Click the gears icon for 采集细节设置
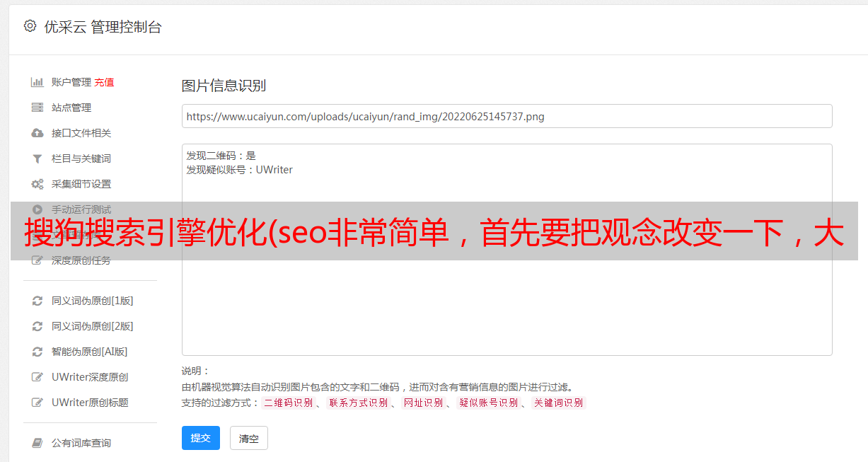 [x=37, y=184]
